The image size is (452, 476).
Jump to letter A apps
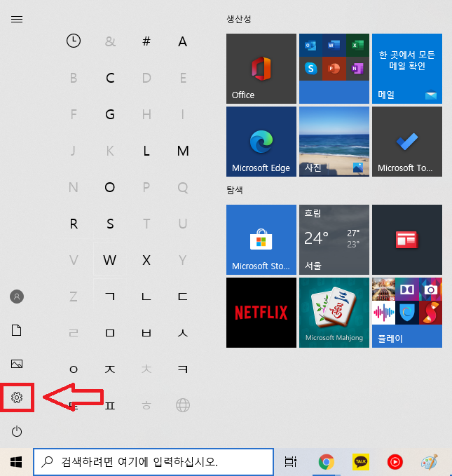pyautogui.click(x=182, y=41)
